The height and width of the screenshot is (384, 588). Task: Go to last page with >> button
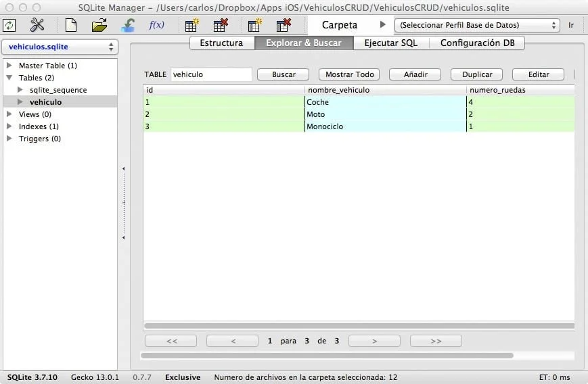436,341
